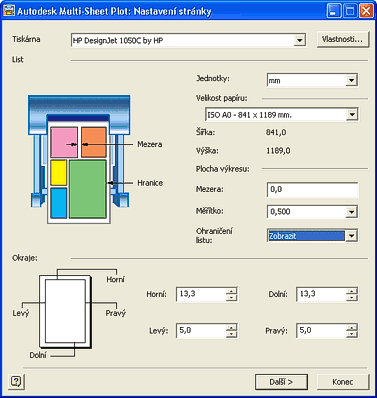The width and height of the screenshot is (377, 398).
Task: Open the Měřítko scale dropdown
Action: click(351, 211)
